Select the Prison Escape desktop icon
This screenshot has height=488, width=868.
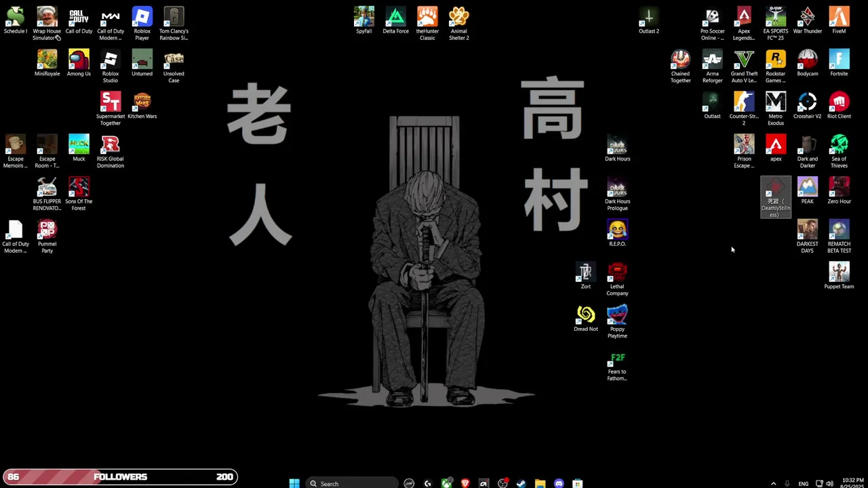744,152
